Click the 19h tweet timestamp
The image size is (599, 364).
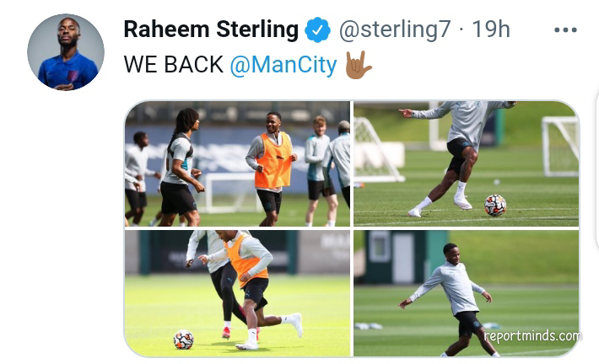(490, 29)
